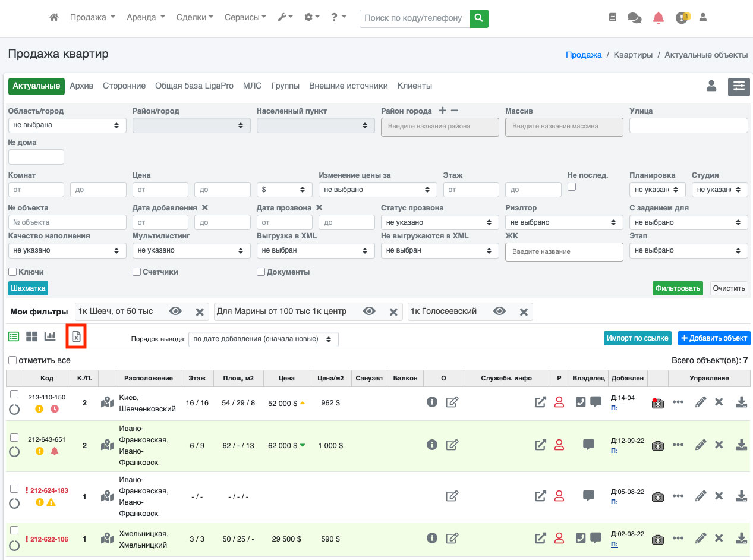753x560 pixels.
Task: Delete the '1к Голосеевский' saved filter
Action: coord(524,312)
